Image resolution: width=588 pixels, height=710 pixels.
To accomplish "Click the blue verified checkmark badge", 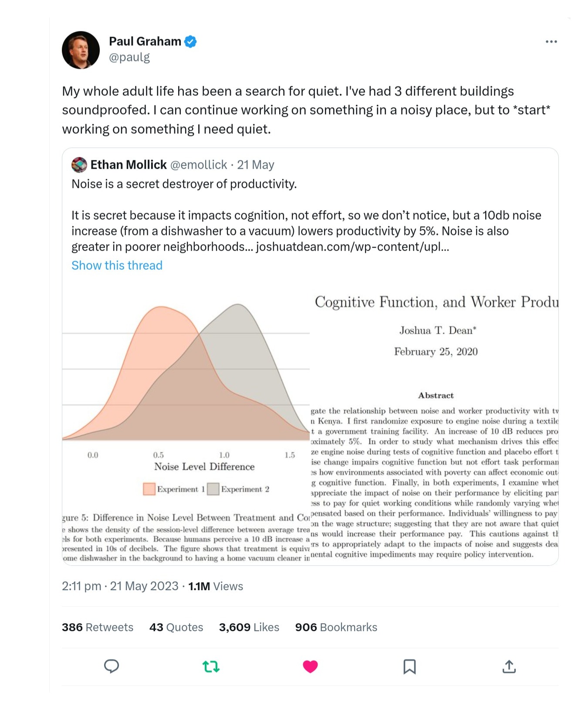I will (x=190, y=42).
